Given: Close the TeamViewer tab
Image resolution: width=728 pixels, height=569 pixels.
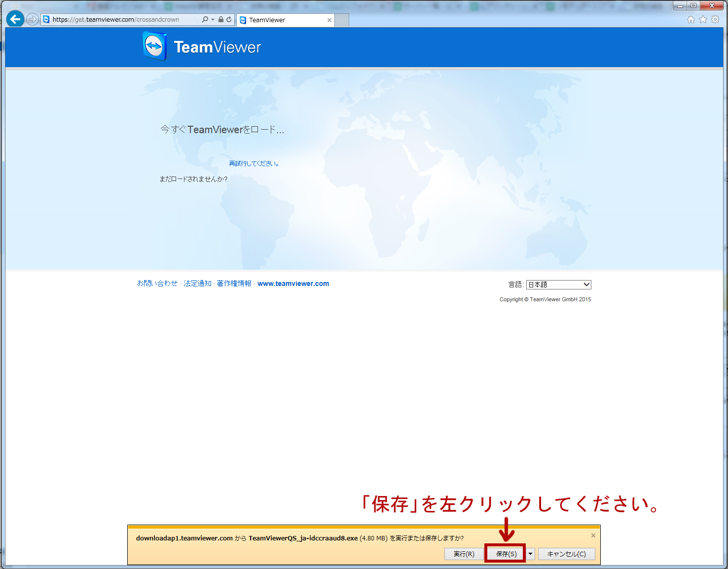Looking at the screenshot, I should coord(329,20).
